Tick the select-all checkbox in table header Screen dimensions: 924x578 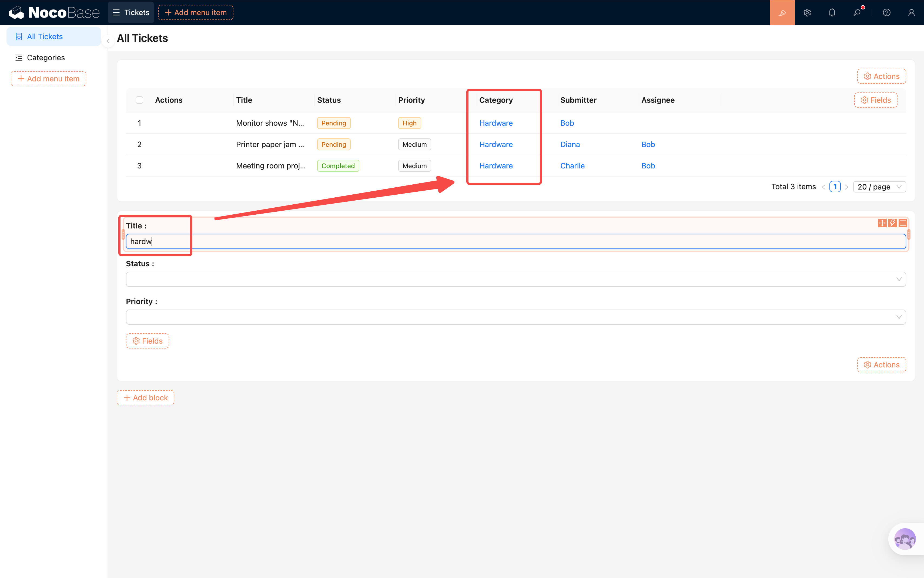tap(139, 100)
